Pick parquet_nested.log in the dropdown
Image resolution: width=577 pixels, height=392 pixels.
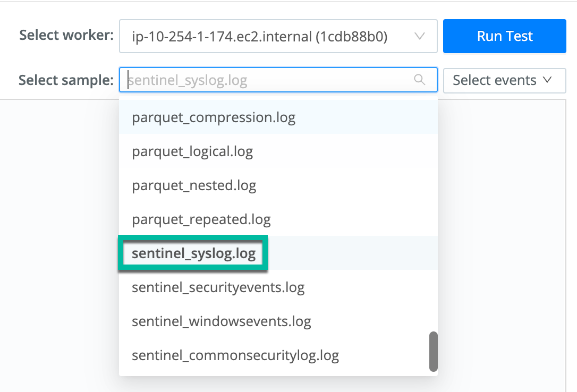(194, 185)
